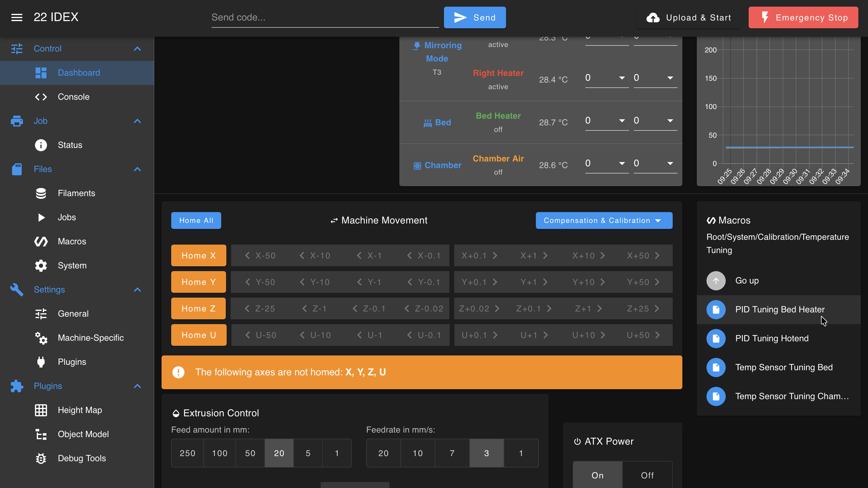The image size is (868, 488).
Task: Open the Height Map plugin
Action: pos(77,410)
